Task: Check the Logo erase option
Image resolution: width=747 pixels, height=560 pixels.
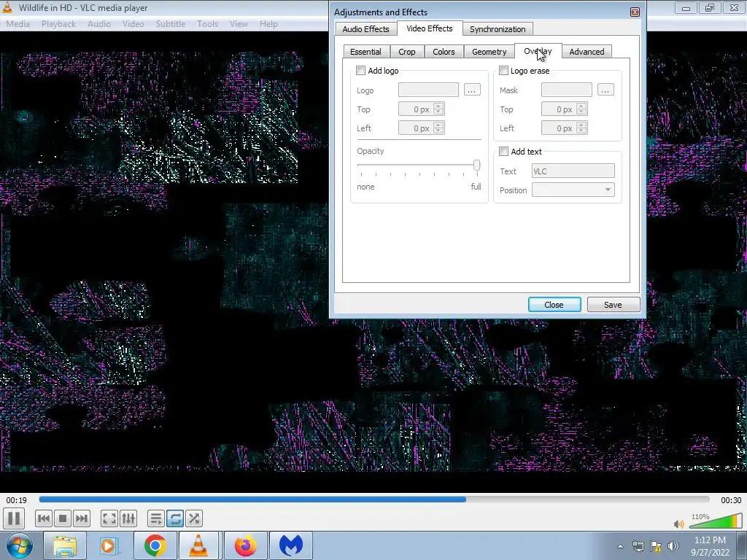Action: click(503, 71)
